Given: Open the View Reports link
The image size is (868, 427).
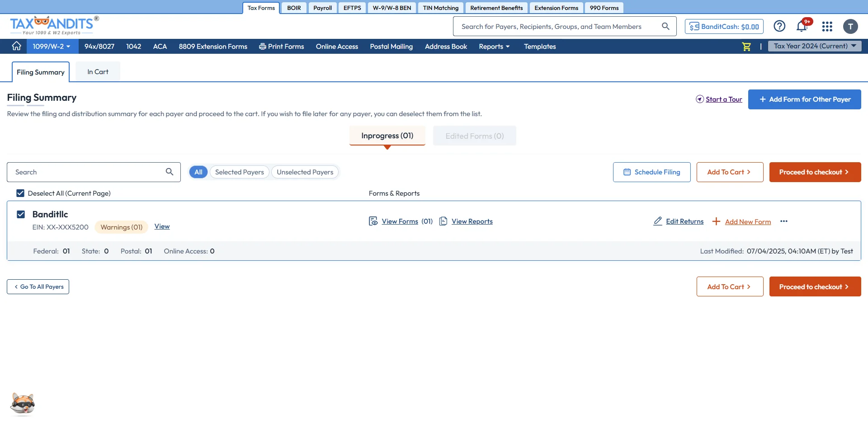Looking at the screenshot, I should click(472, 221).
